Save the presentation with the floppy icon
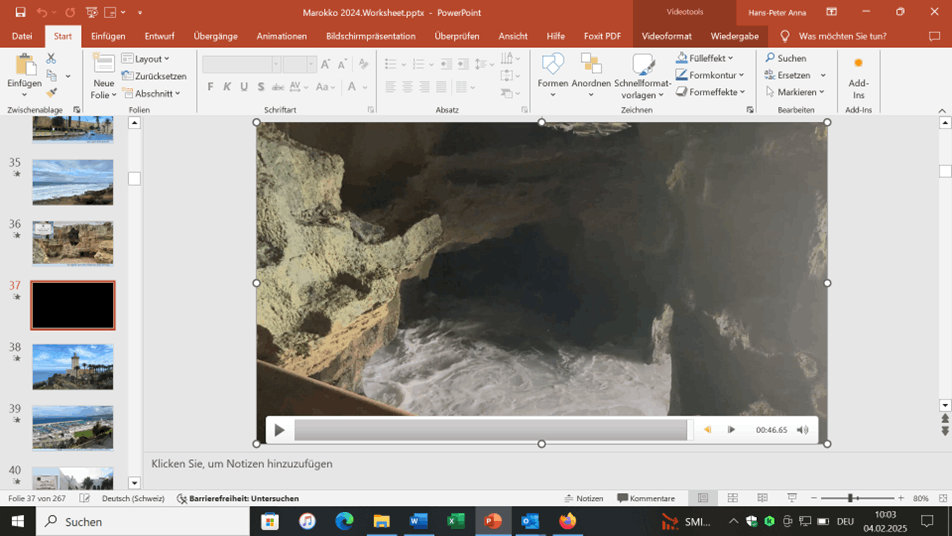The image size is (952, 536). (x=20, y=12)
